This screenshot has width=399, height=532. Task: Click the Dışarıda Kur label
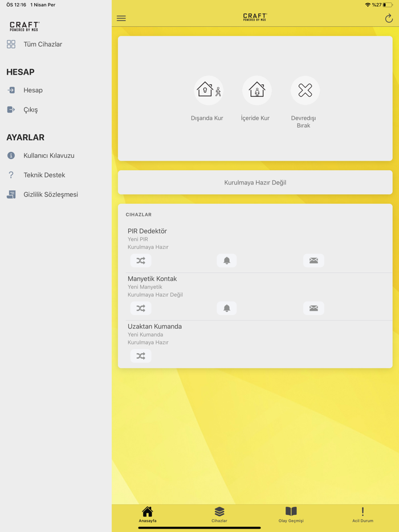click(207, 118)
